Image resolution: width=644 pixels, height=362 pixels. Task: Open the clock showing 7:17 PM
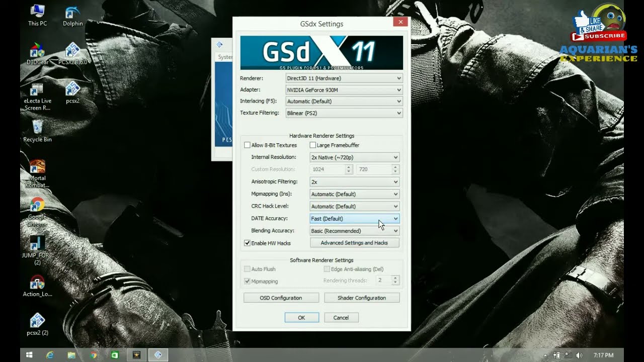(x=603, y=355)
